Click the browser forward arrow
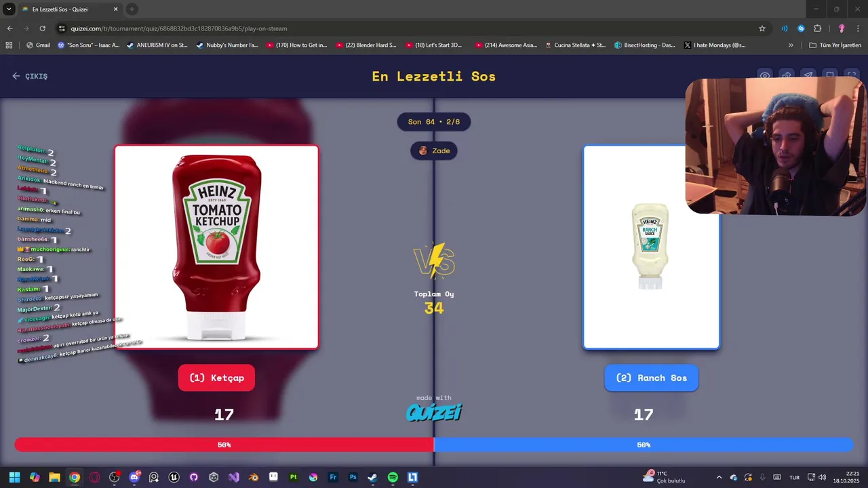Screen dimensions: 868x488 click(26, 28)
